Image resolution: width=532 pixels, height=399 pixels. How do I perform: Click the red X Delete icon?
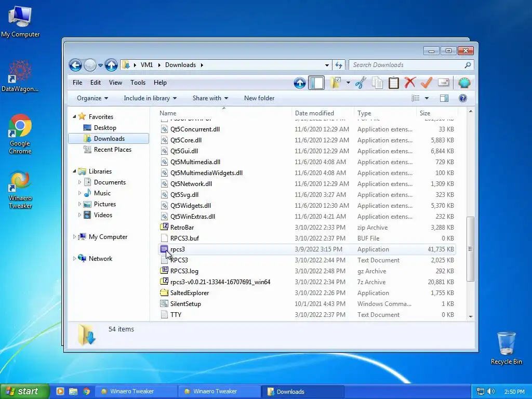tap(410, 83)
